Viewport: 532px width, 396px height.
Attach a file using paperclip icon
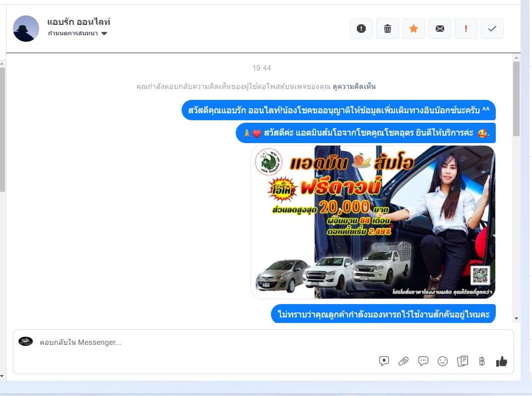(403, 361)
